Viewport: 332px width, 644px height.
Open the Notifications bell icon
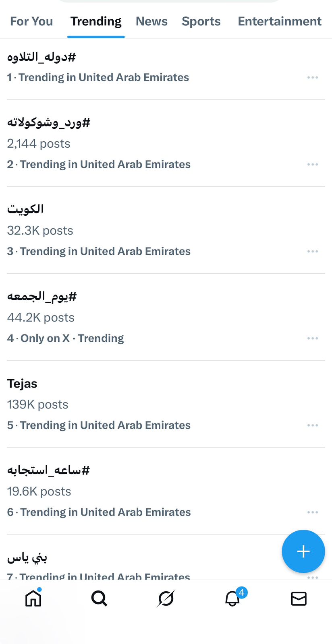pos(232,599)
